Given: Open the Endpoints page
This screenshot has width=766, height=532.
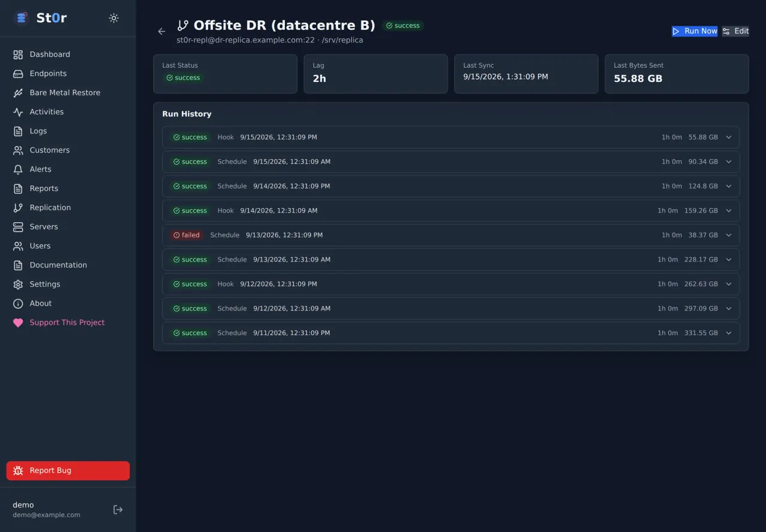Looking at the screenshot, I should click(x=68, y=74).
